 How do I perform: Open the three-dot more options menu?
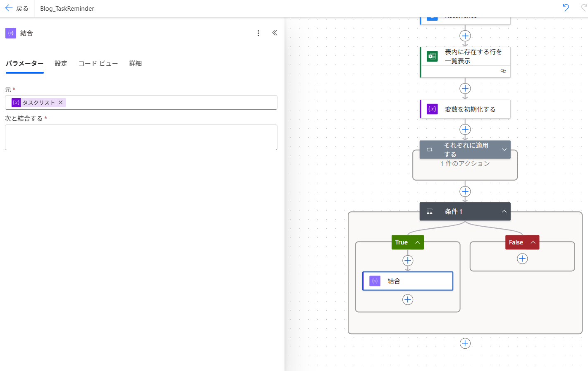(258, 33)
